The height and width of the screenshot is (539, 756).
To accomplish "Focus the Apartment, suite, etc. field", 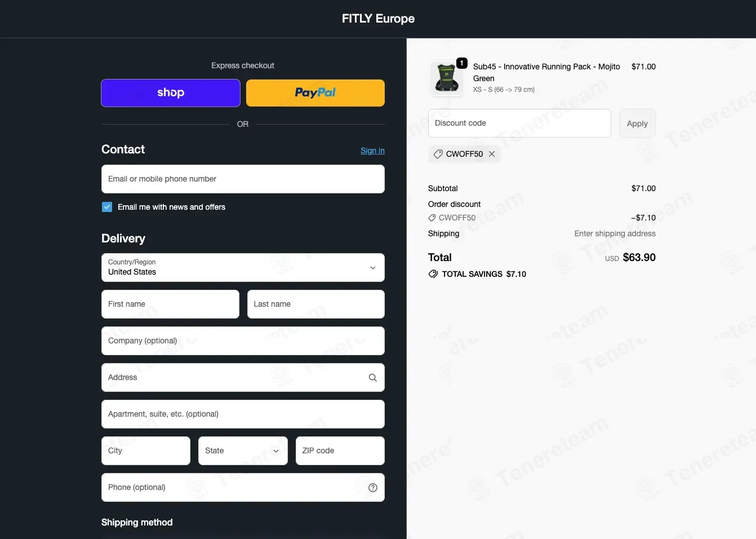I will [243, 414].
